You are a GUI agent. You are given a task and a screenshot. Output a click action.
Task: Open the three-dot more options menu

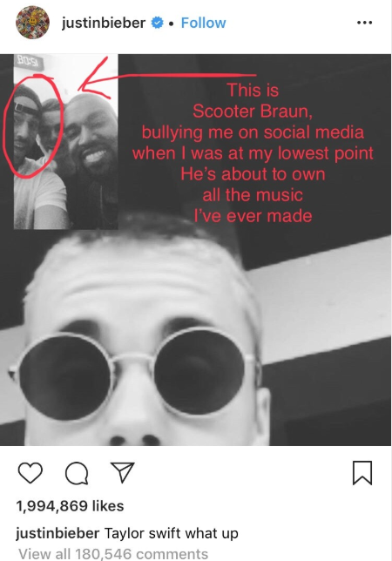364,23
